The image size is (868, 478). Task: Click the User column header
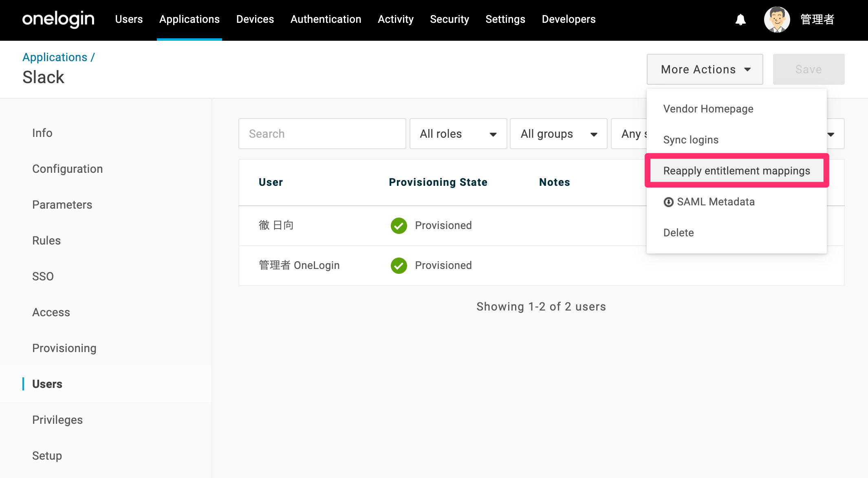coord(271,182)
